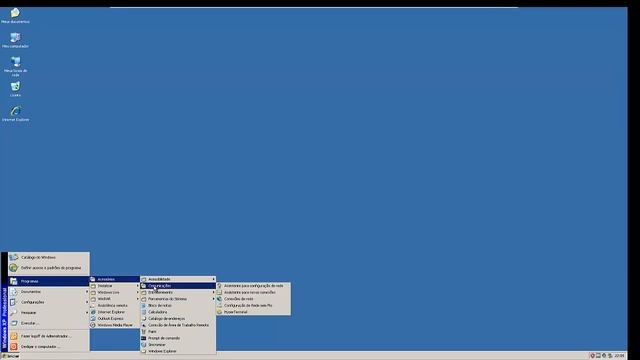Open Assistente para configuração de rede
This screenshot has height=360, width=640.
tap(253, 286)
